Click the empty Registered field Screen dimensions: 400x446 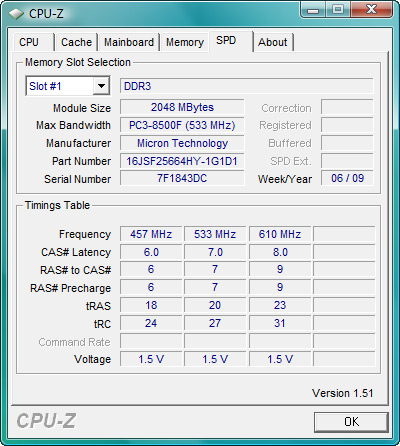click(x=347, y=125)
